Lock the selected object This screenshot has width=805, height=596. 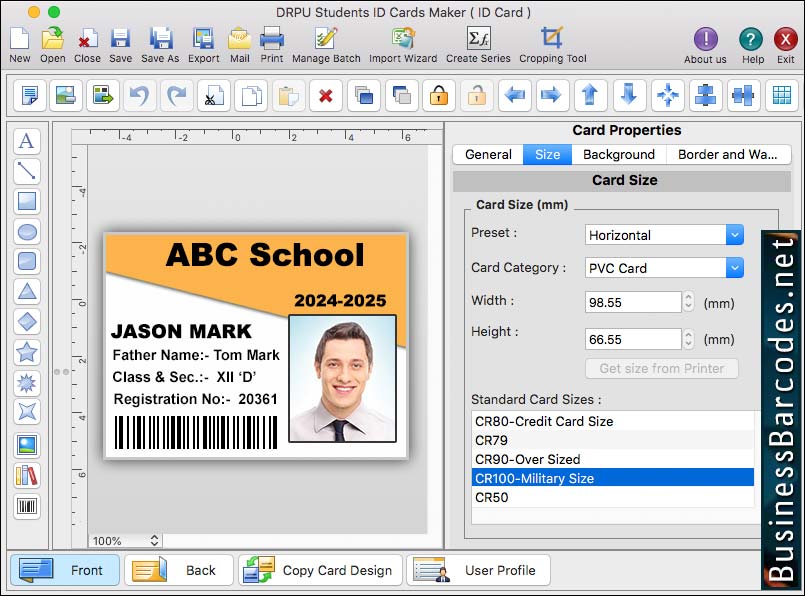pos(439,95)
